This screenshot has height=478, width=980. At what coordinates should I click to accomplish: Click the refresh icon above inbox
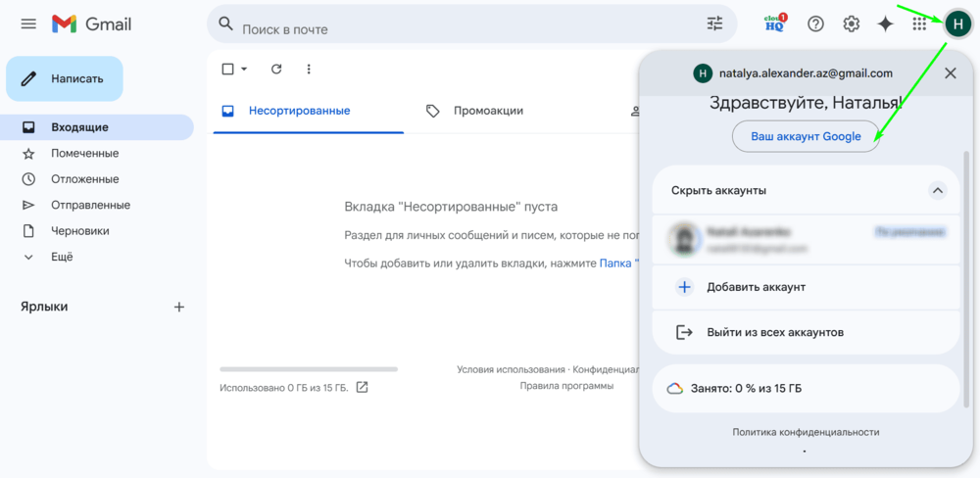point(277,69)
